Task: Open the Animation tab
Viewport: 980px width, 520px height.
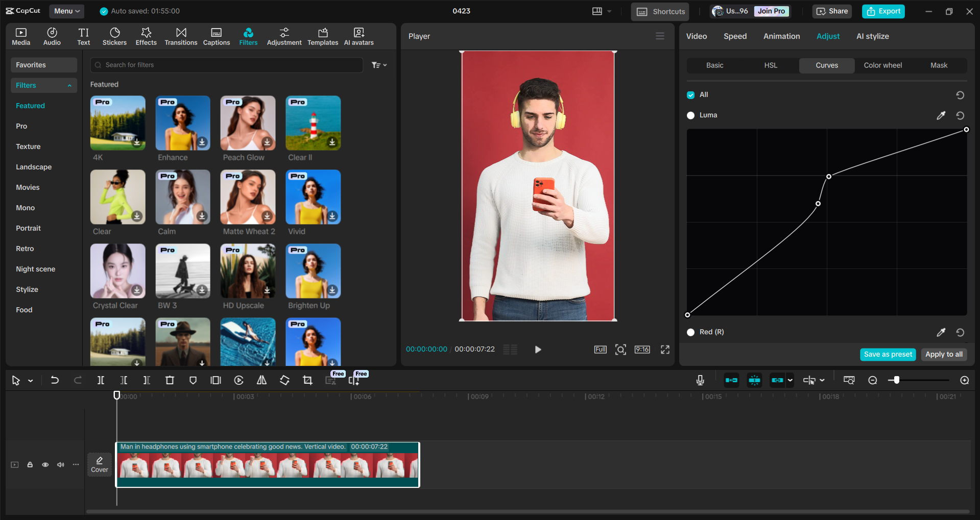Action: [x=781, y=36]
